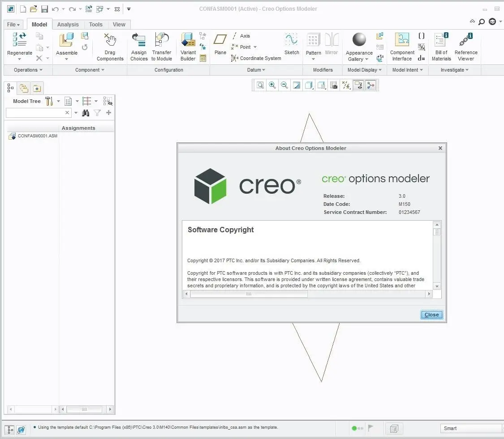Viewport: 504px width, 439px height.
Task: Save the model with the floppy disk icon
Action: point(44,9)
